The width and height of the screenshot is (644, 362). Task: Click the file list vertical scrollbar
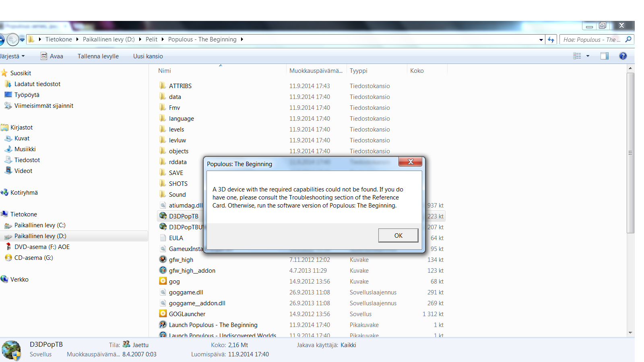click(630, 153)
